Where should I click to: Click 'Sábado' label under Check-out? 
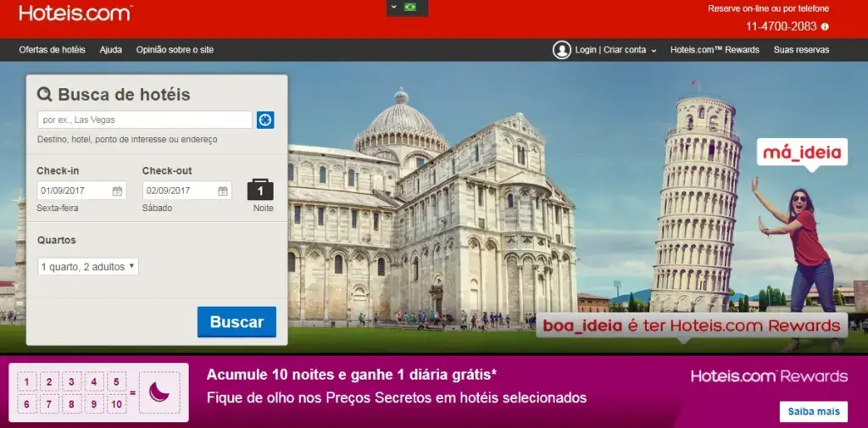coord(157,208)
